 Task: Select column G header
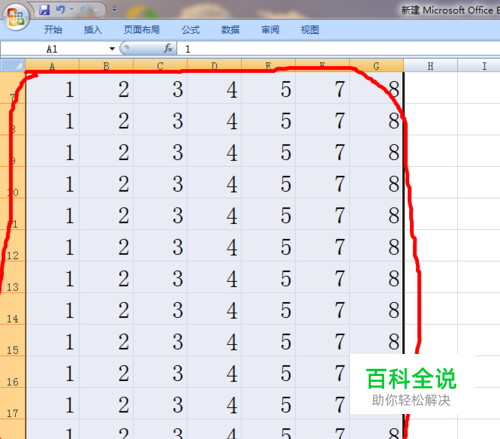[376, 66]
